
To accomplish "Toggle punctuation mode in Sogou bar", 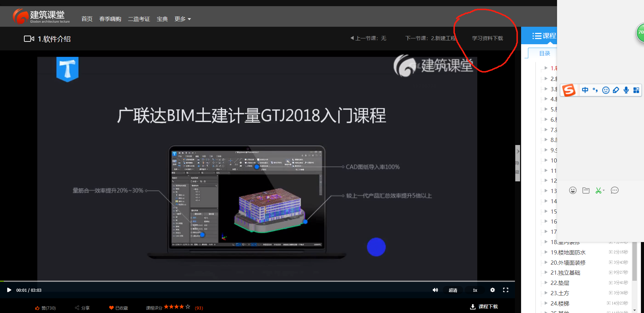I will click(595, 90).
